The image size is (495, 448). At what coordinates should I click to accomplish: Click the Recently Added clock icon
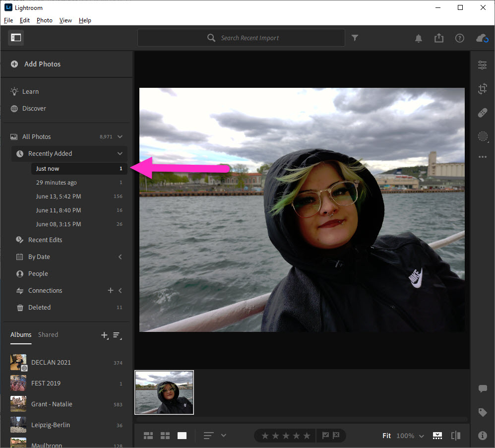[x=20, y=154]
